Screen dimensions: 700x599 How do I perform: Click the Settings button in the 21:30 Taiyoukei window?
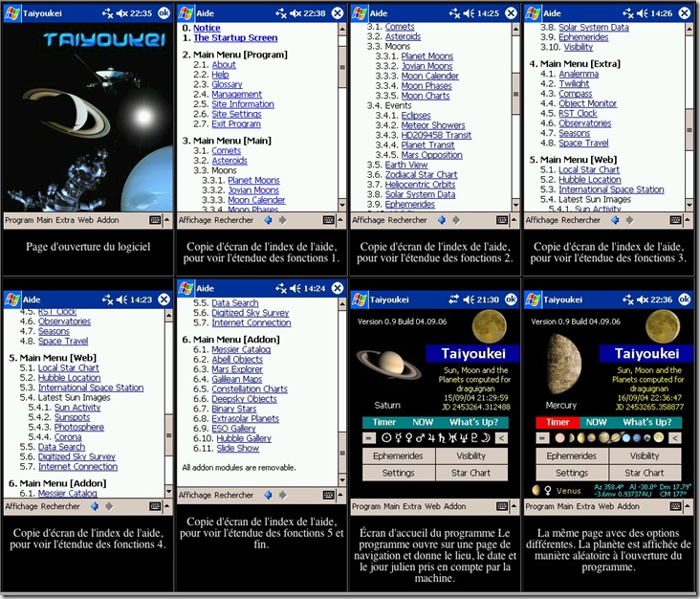[x=398, y=473]
